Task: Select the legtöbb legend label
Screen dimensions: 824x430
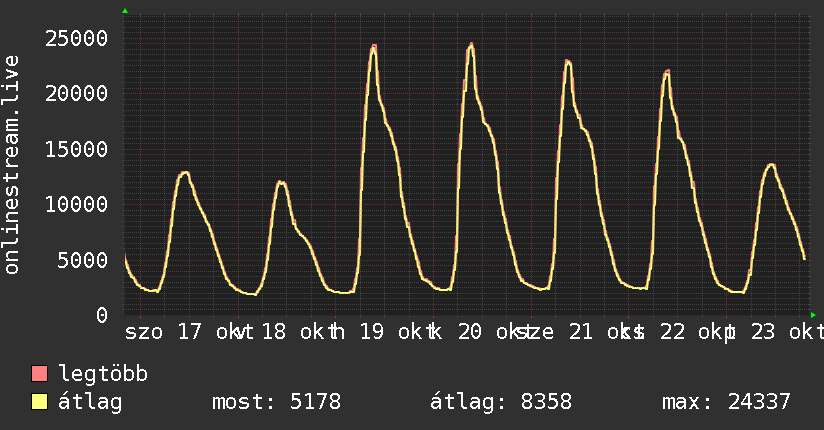Action: tap(103, 374)
